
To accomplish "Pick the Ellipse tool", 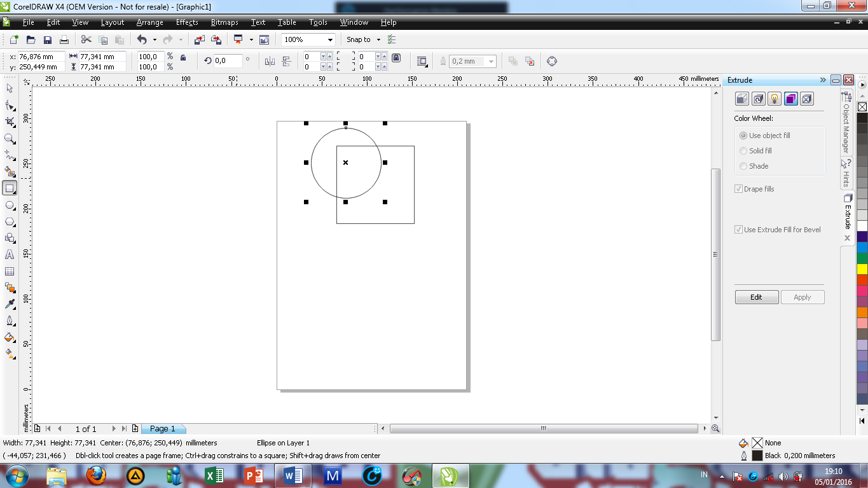I will (x=10, y=205).
